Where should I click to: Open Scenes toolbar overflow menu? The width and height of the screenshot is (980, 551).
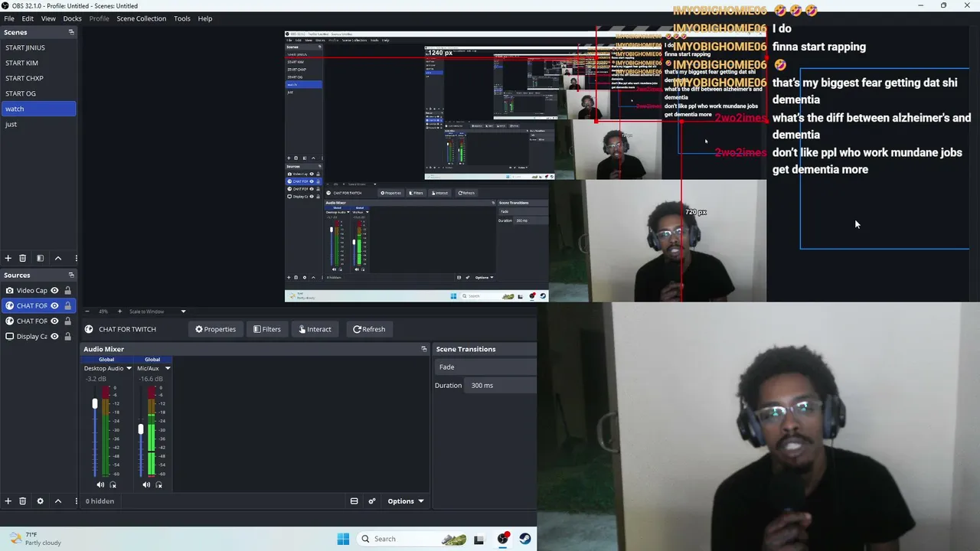click(76, 259)
